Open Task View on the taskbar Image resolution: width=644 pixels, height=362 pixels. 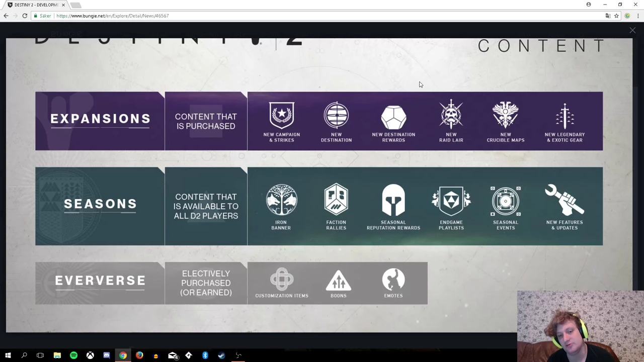pyautogui.click(x=40, y=355)
